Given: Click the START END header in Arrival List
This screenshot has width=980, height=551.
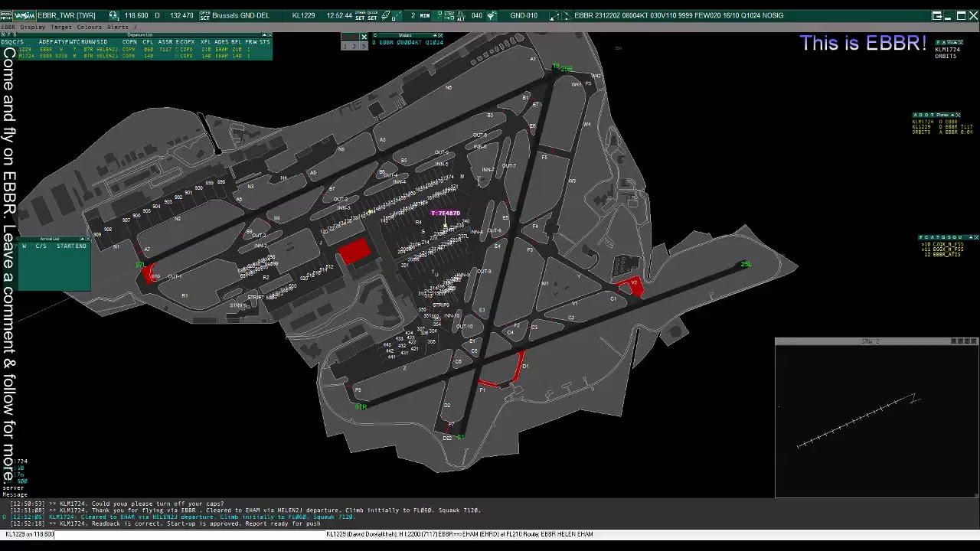Looking at the screenshot, I should pyautogui.click(x=71, y=246).
